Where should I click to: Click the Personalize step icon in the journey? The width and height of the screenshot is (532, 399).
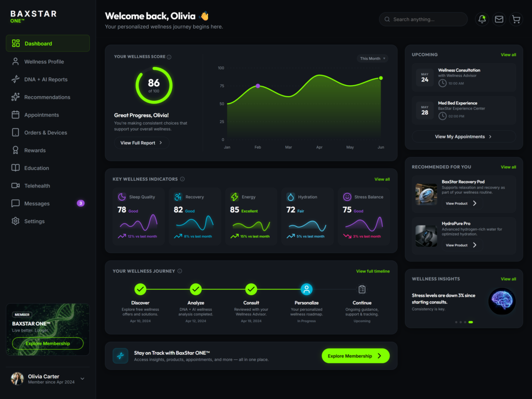pos(307,289)
